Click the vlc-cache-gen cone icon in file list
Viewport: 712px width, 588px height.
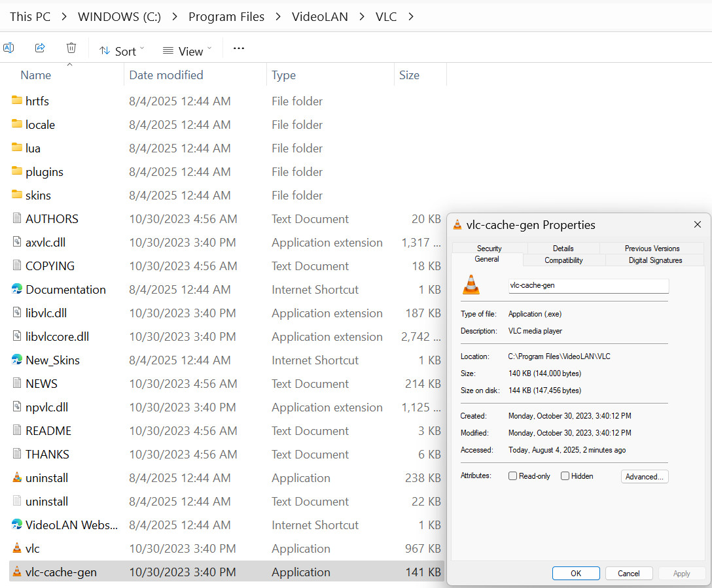click(17, 572)
